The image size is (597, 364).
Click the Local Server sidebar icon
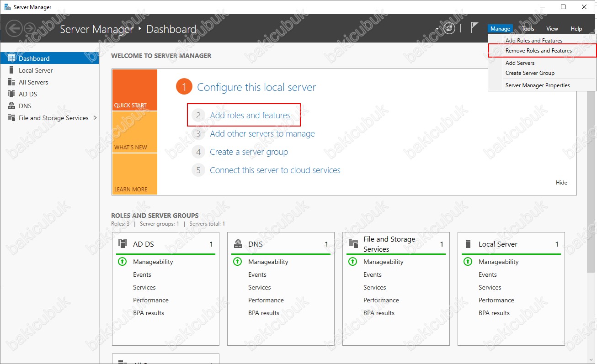pos(11,70)
